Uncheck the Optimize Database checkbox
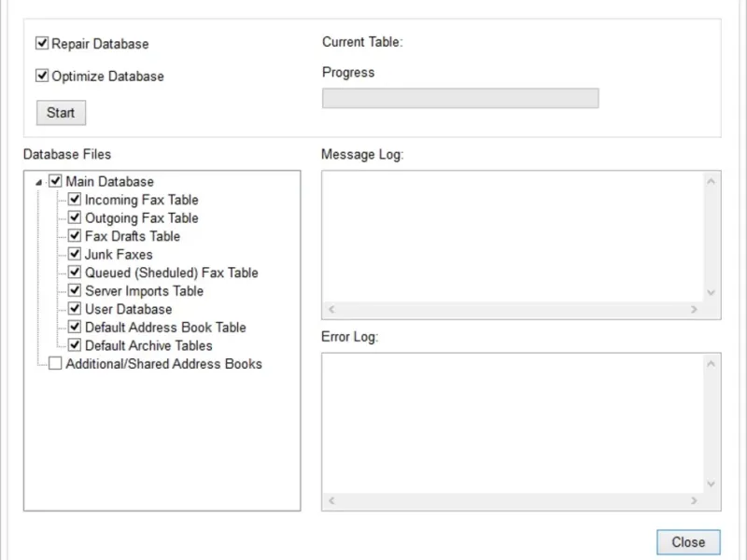Image resolution: width=747 pixels, height=560 pixels. pyautogui.click(x=42, y=77)
